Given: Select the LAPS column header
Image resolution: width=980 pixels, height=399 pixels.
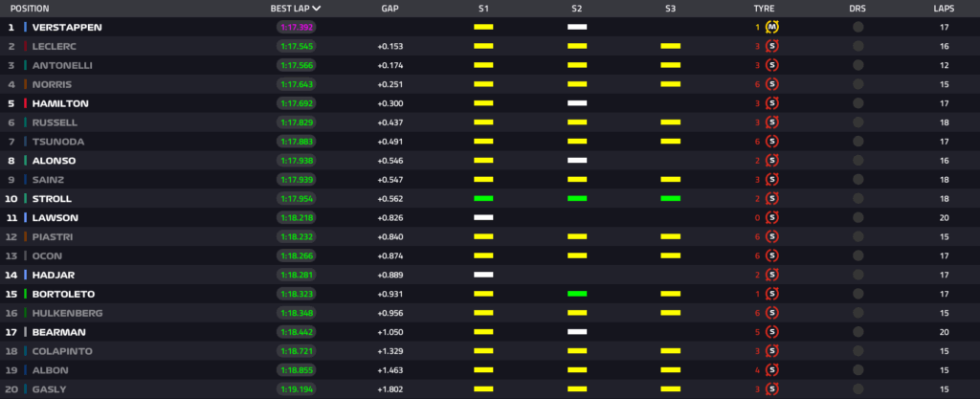Looking at the screenshot, I should point(944,8).
